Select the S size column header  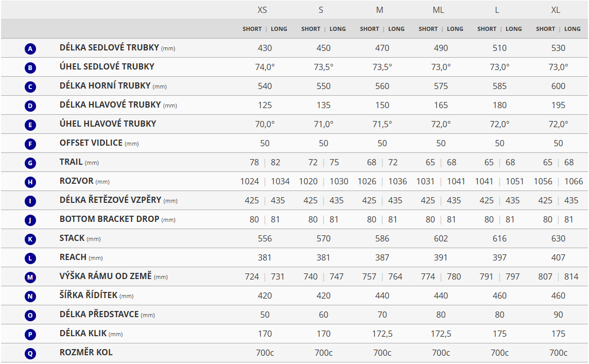[x=321, y=10]
